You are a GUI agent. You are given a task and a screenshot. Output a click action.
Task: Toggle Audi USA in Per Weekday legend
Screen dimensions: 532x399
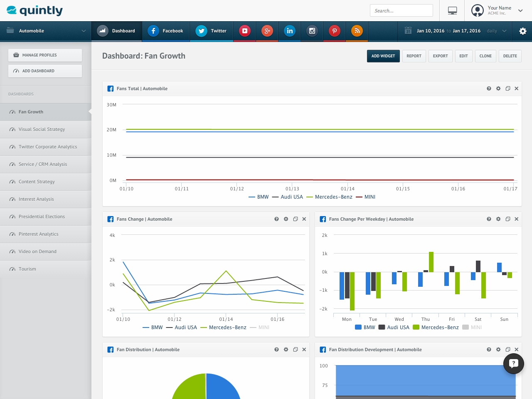tap(394, 328)
